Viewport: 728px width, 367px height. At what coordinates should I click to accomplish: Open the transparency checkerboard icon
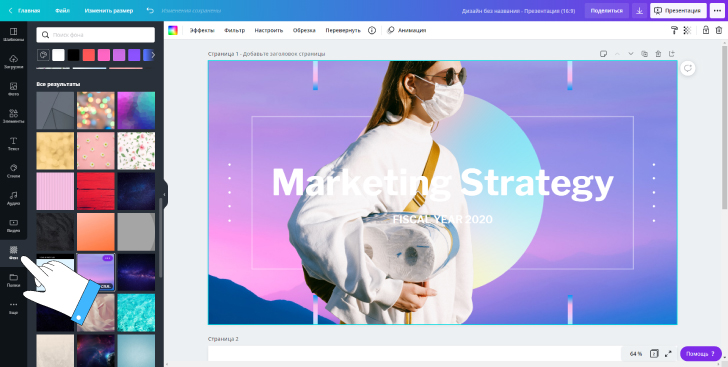687,30
